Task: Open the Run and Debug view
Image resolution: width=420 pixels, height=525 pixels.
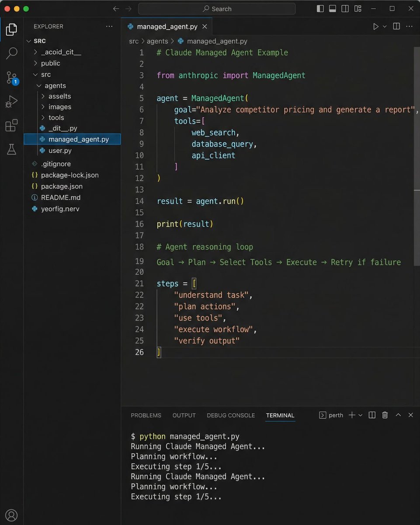Action: click(x=11, y=102)
